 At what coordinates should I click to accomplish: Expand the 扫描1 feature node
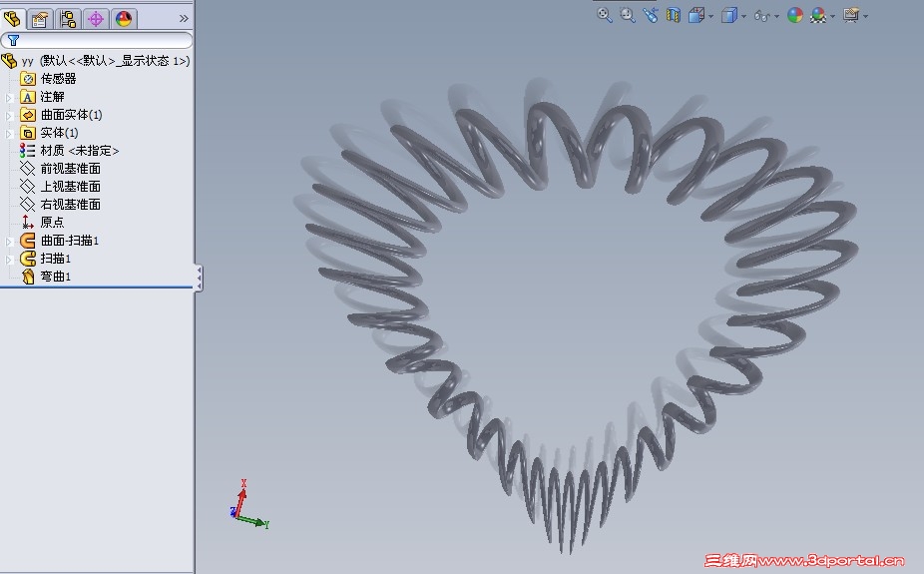pyautogui.click(x=9, y=260)
